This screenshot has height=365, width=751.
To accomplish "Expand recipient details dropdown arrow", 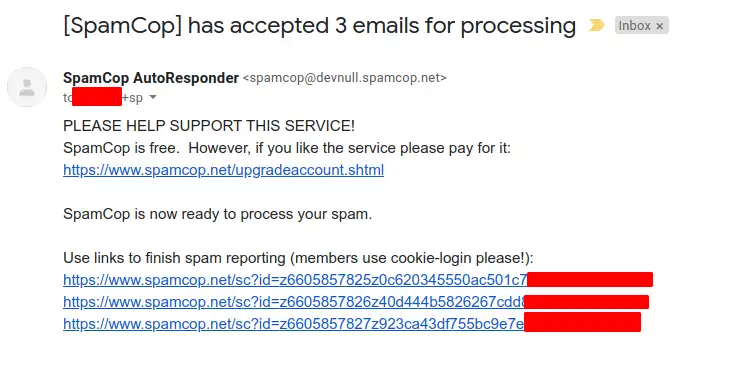I will pyautogui.click(x=153, y=97).
